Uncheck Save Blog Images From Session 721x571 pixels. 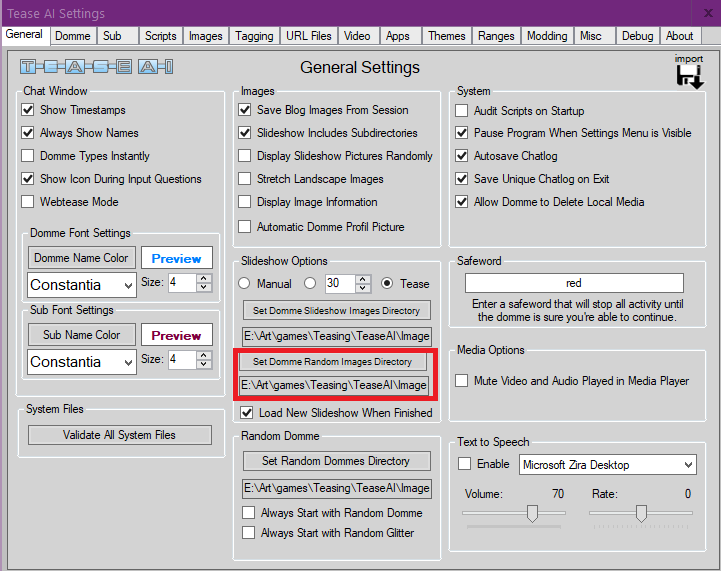[x=245, y=109]
